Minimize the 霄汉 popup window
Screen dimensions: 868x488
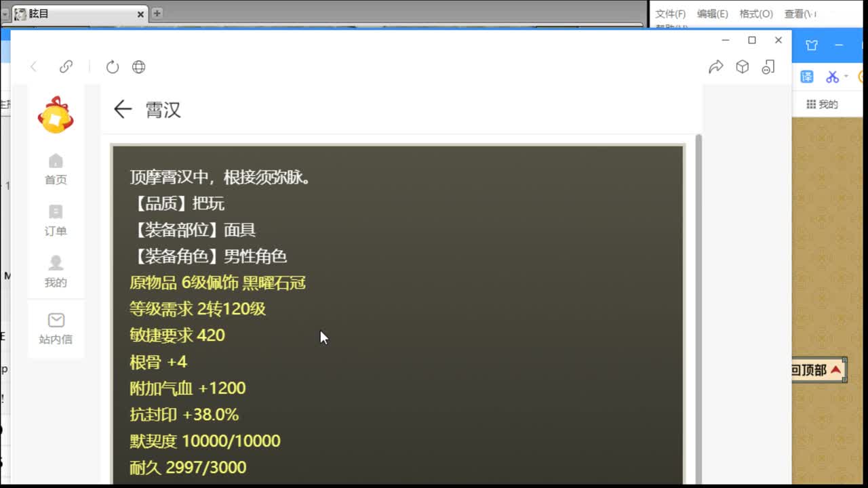tap(726, 41)
